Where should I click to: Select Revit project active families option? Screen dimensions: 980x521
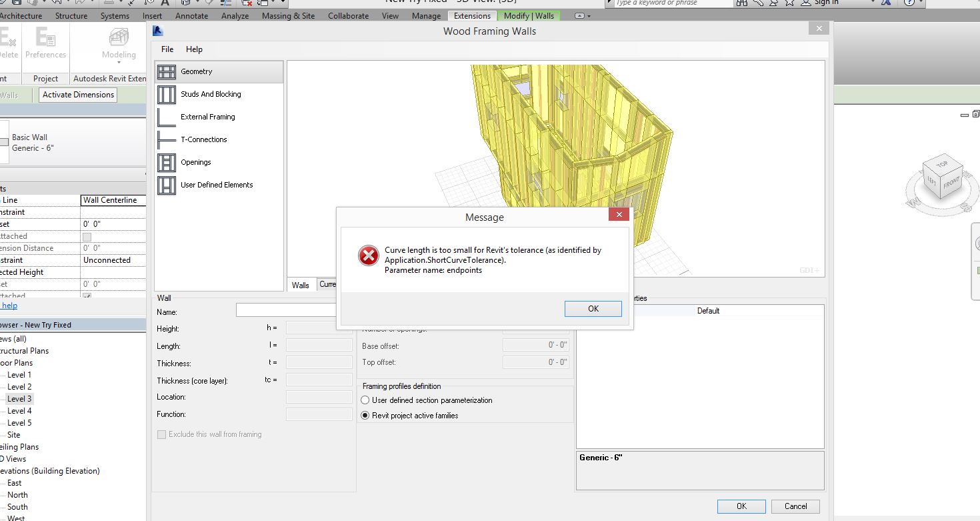[365, 416]
